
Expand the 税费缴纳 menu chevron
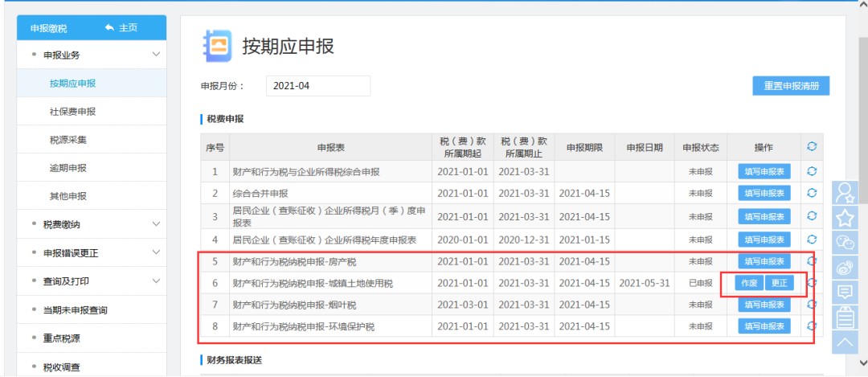156,224
